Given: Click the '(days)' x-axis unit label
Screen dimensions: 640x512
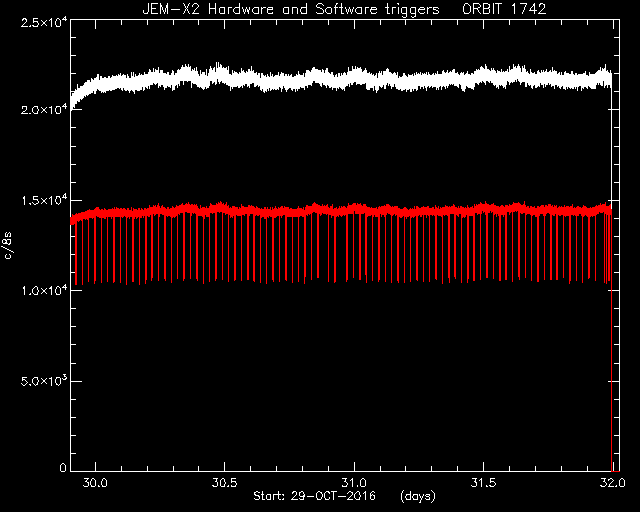Looking at the screenshot, I should point(418,496).
